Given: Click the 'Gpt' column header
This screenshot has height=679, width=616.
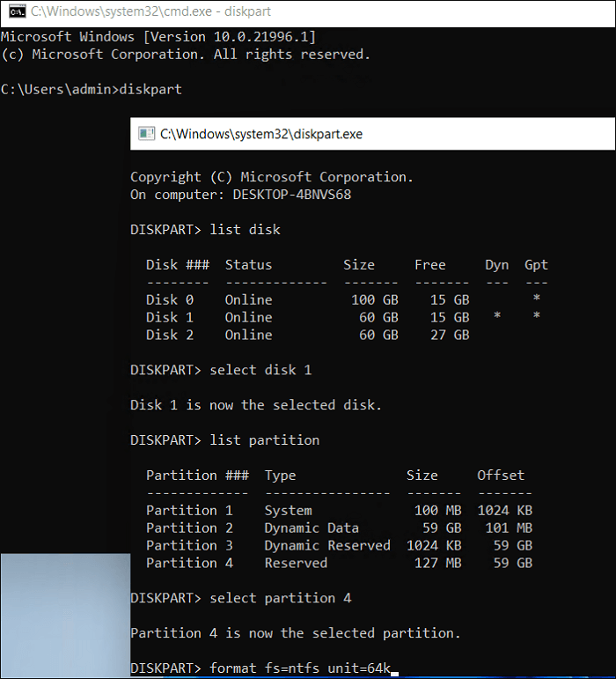Looking at the screenshot, I should tap(536, 264).
